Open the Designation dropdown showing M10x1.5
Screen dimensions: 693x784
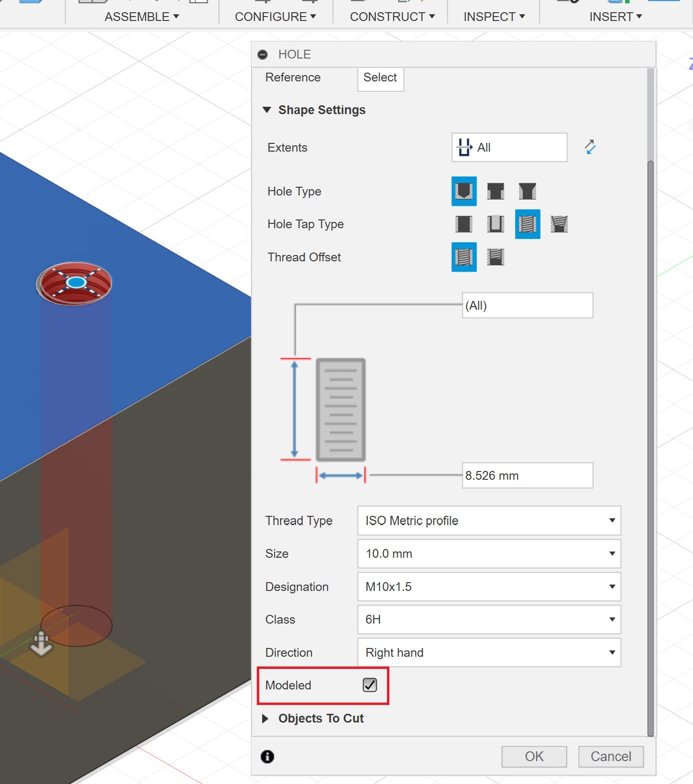click(489, 587)
